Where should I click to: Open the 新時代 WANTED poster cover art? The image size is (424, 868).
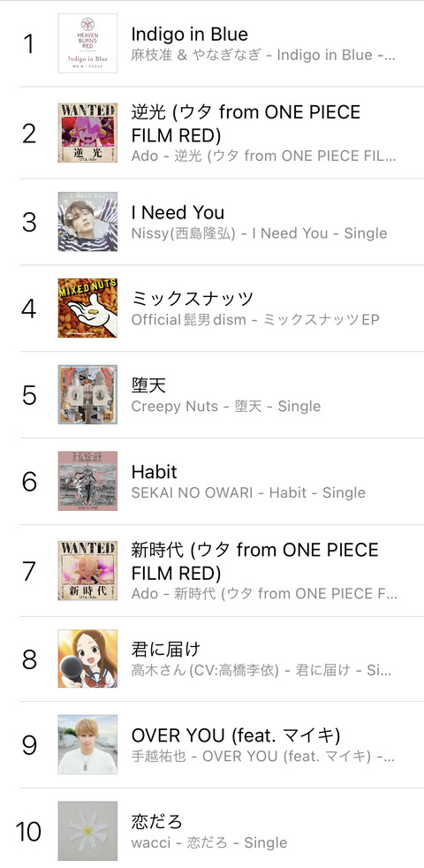pos(87,571)
